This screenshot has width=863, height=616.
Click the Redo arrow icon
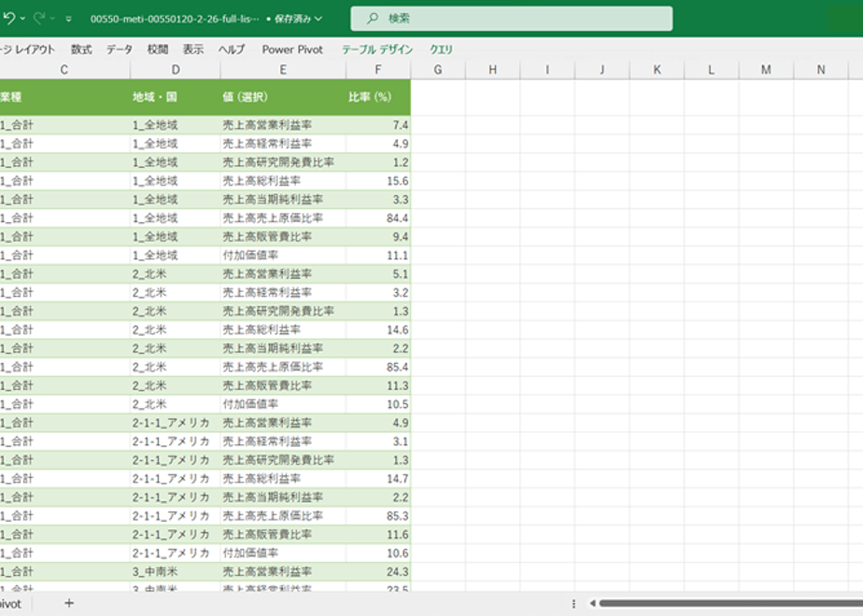(39, 18)
